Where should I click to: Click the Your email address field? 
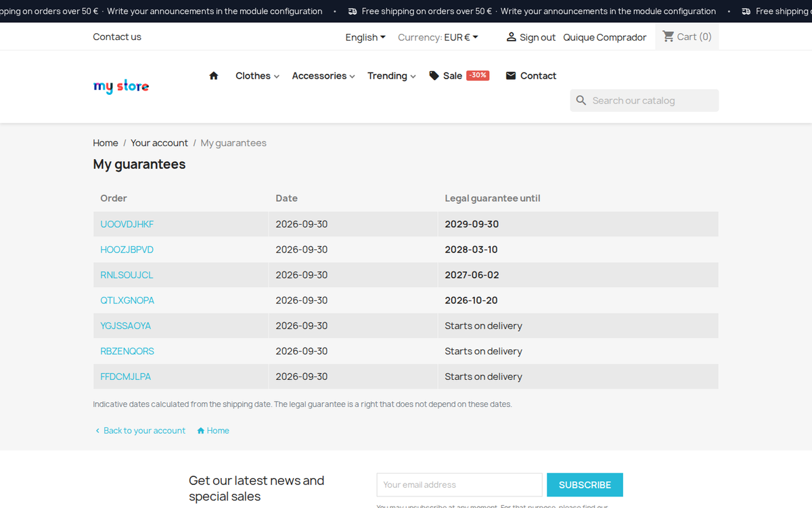click(459, 485)
